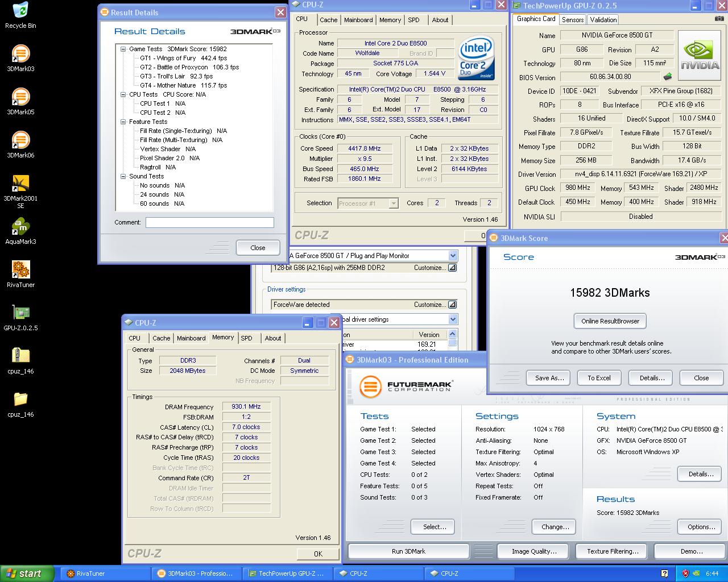Switch to the Cache tab in top CPU-Z
The width and height of the screenshot is (728, 582).
coord(328,20)
